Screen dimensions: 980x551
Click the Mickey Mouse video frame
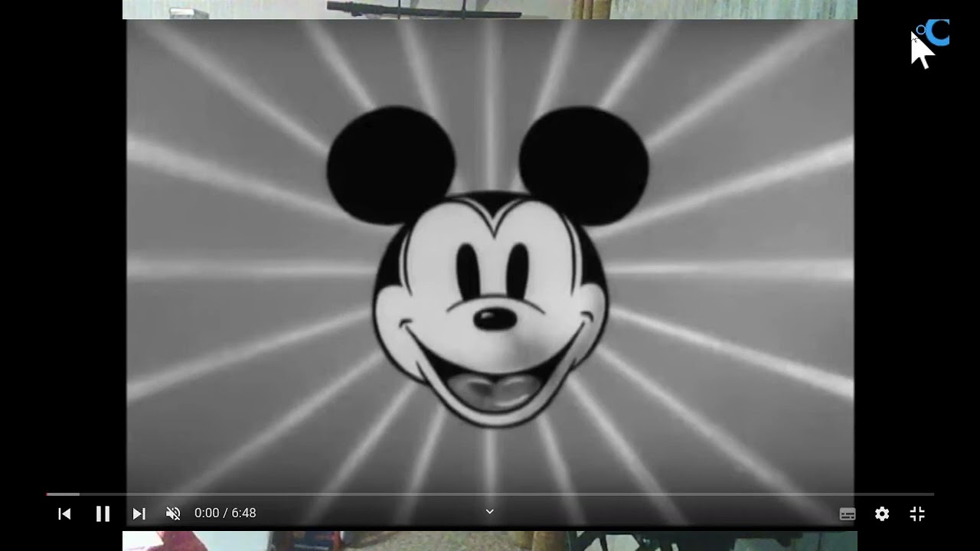click(x=490, y=272)
